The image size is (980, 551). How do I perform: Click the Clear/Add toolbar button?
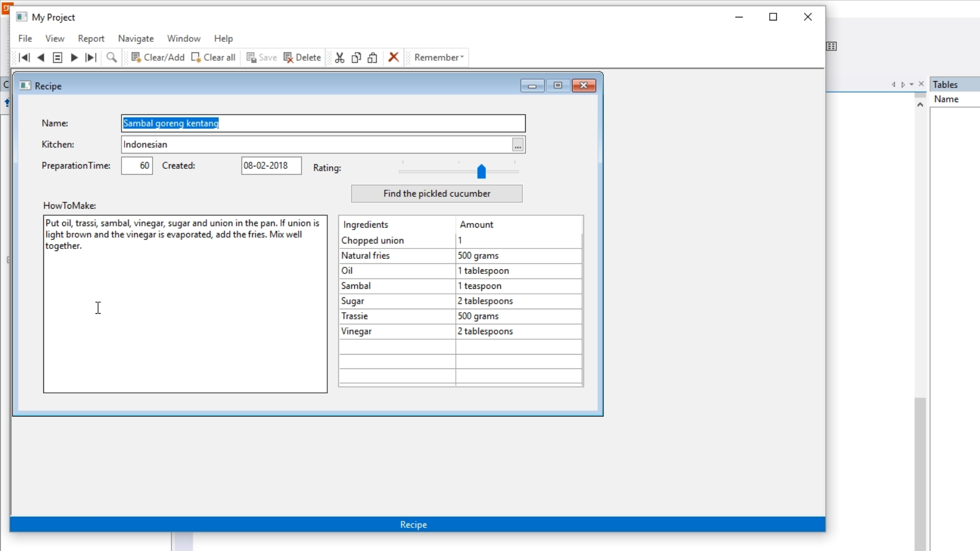pos(158,58)
